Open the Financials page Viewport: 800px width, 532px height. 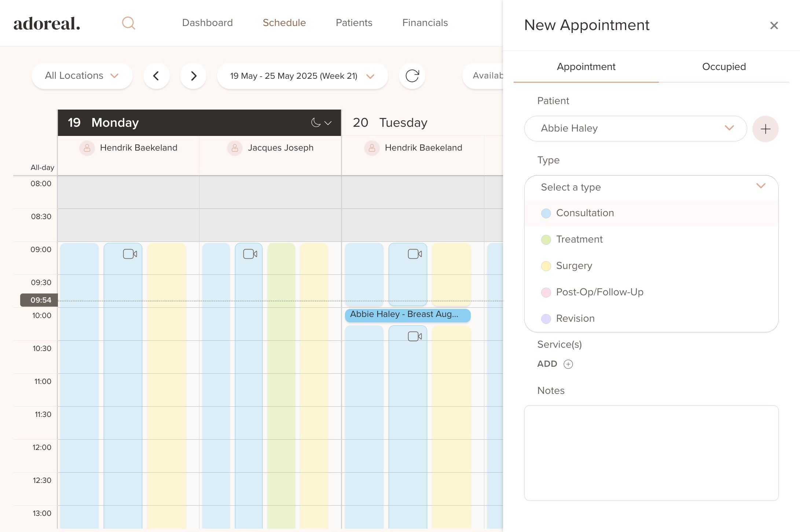[x=425, y=23]
